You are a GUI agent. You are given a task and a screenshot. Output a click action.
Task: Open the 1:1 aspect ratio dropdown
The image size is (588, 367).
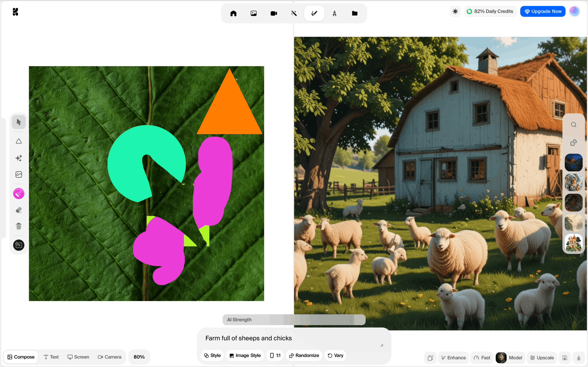(275, 355)
